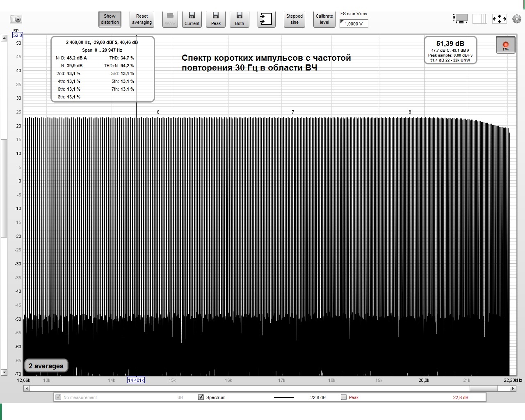Click the Spectrum 22,8 dB legend value

point(318,397)
